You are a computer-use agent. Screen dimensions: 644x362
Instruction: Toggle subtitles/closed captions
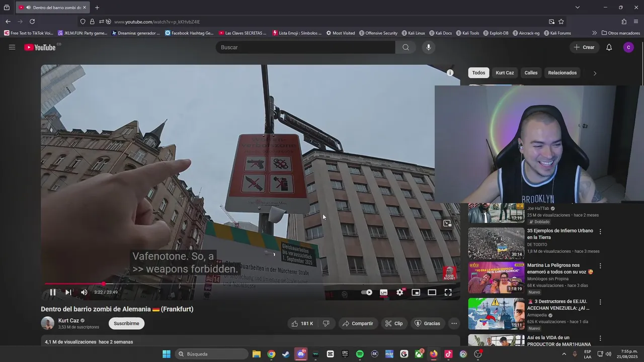[383, 292]
